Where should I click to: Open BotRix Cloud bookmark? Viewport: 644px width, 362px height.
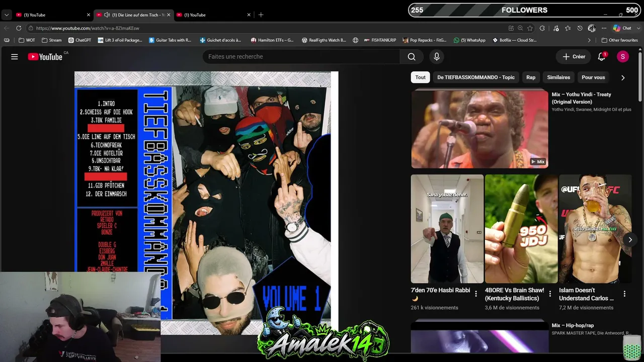point(514,40)
